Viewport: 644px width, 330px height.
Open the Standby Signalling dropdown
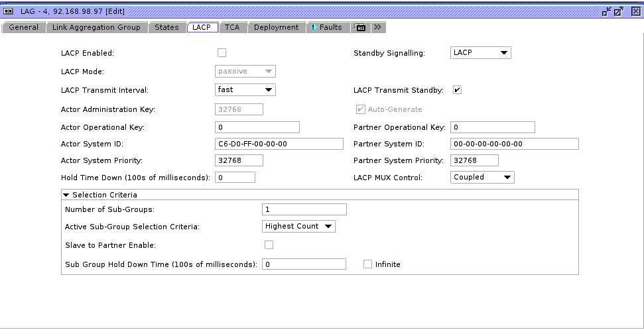pos(481,53)
